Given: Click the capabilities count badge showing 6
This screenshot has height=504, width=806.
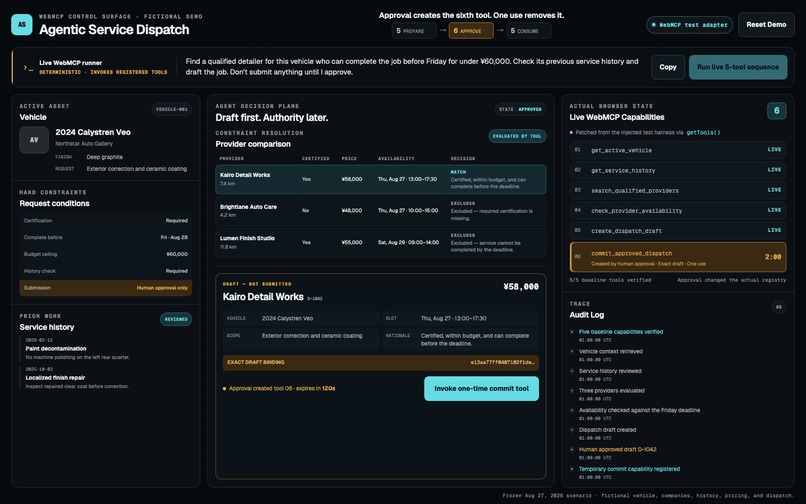Looking at the screenshot, I should click(x=776, y=111).
